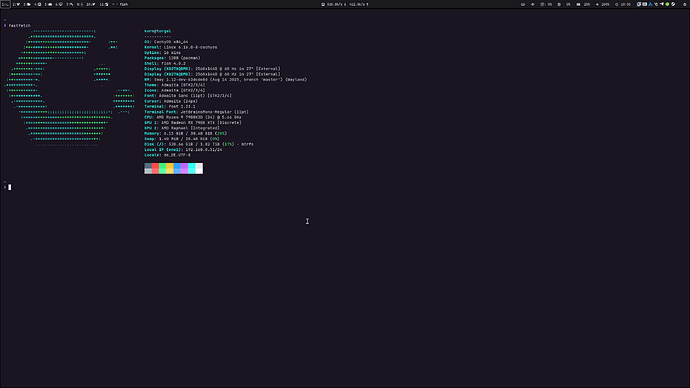Switch to workspace 5 in the bar
690x388 pixels.
[x=48, y=4]
